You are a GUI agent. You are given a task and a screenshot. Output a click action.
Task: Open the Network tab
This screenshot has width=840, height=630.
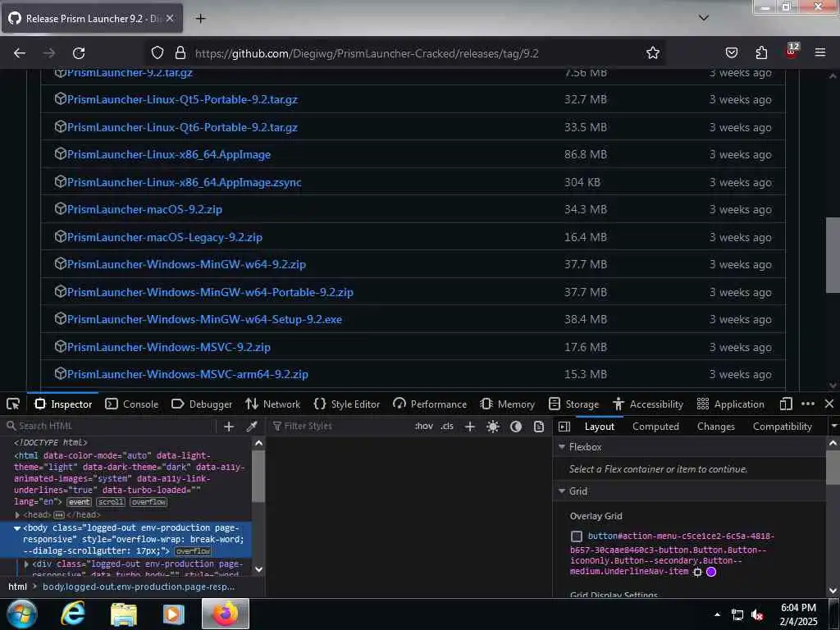click(272, 404)
